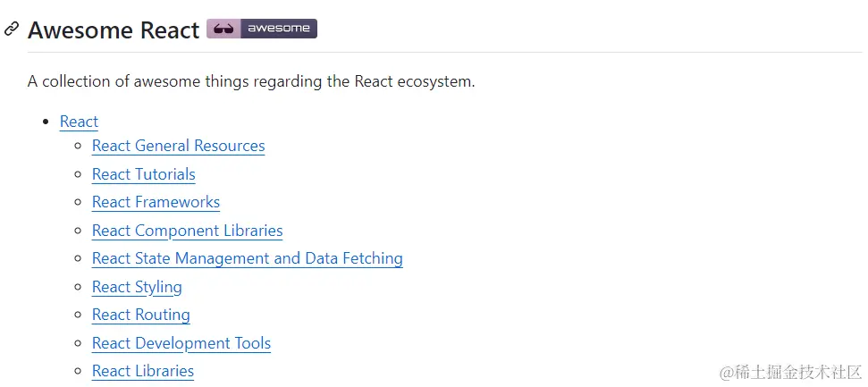
Task: Navigate to React Styling
Action: tap(137, 287)
